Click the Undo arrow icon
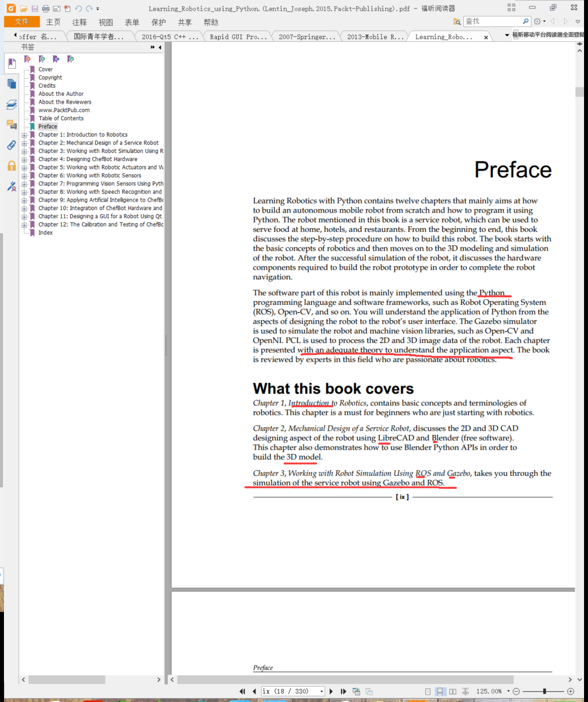Image resolution: width=588 pixels, height=702 pixels. pos(79,8)
